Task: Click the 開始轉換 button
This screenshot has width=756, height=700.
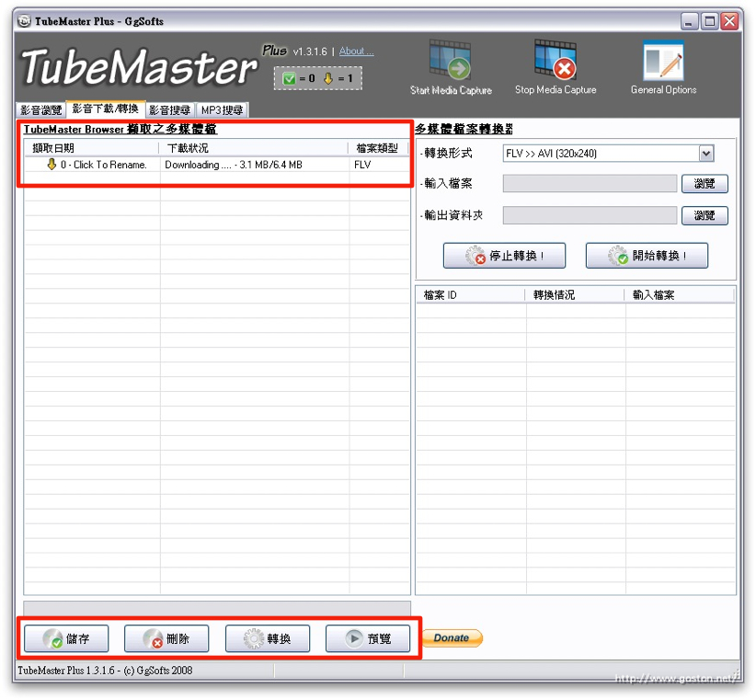Action: point(647,256)
